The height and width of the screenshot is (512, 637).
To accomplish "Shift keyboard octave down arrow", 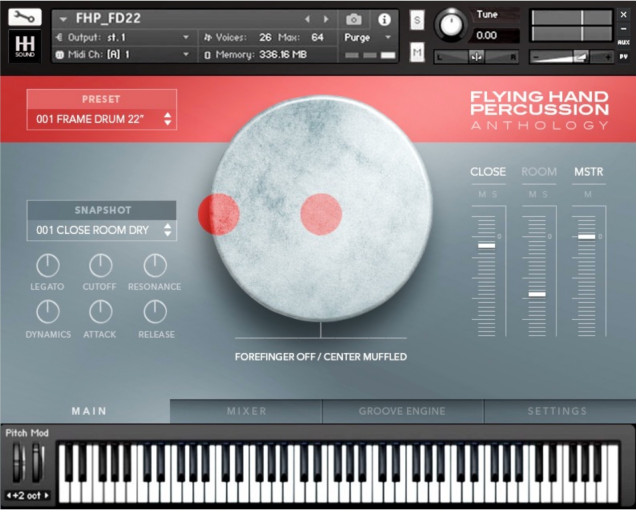I will click(x=9, y=496).
